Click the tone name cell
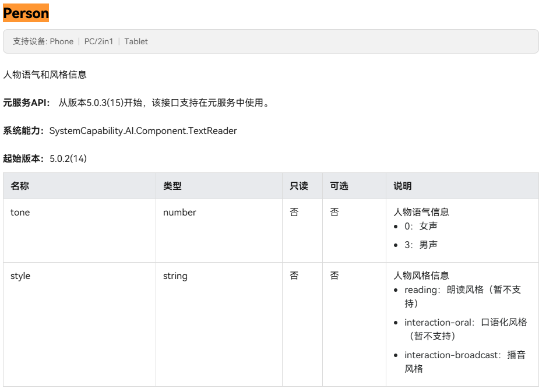Image resolution: width=546 pixels, height=392 pixels. (20, 213)
